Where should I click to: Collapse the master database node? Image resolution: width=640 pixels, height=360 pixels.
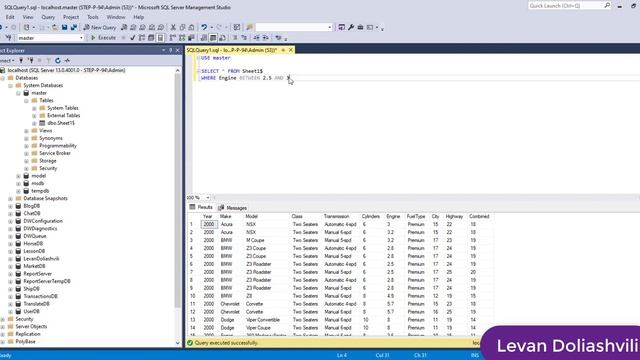click(18, 93)
